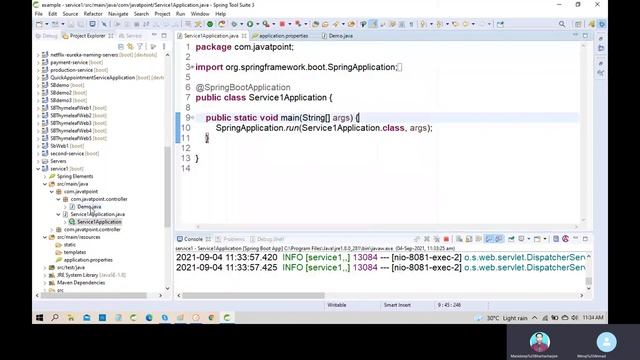Viewport: 640px width, 360px height.
Task: Open the New file dropdown arrow
Action: (x=47, y=24)
